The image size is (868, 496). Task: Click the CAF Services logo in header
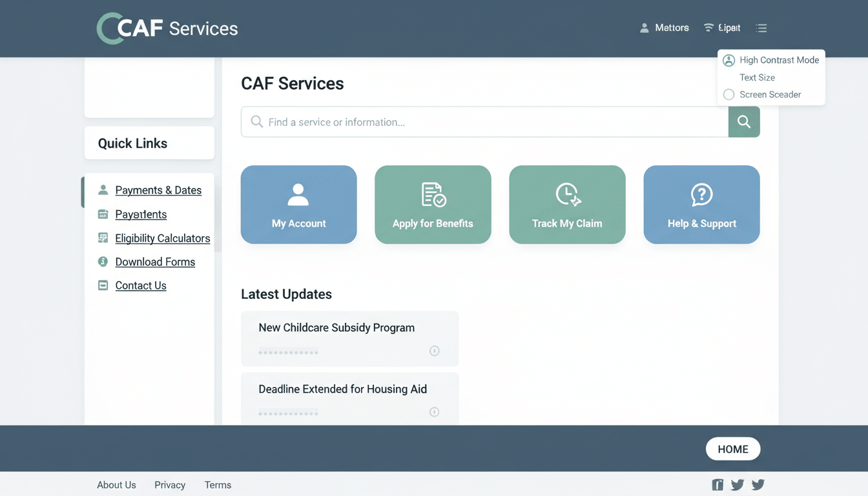(167, 28)
